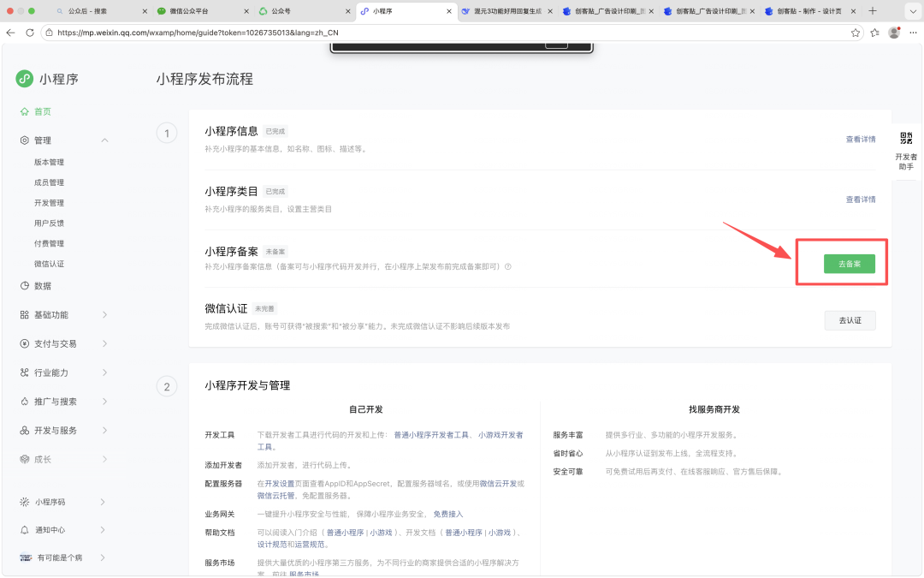Close the 公众号 browser tab
This screenshot has width=924, height=578.
coord(347,11)
